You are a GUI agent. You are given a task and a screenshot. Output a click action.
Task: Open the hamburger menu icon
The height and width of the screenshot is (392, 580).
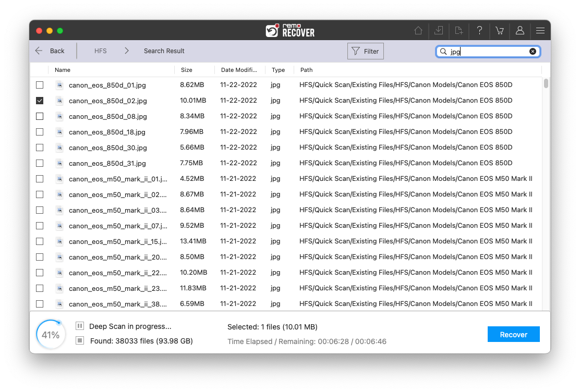tap(540, 31)
